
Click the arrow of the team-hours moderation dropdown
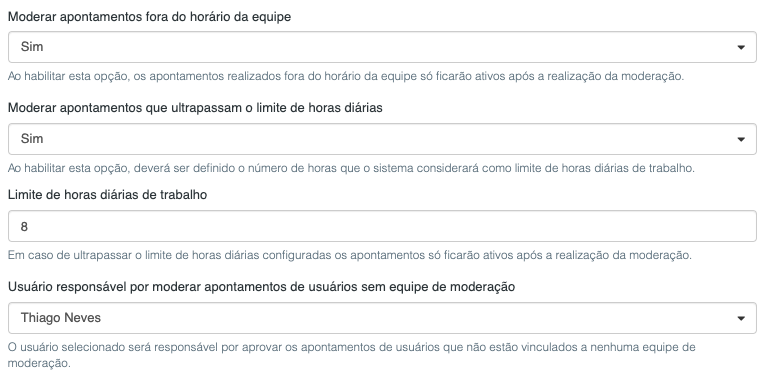[x=741, y=47]
